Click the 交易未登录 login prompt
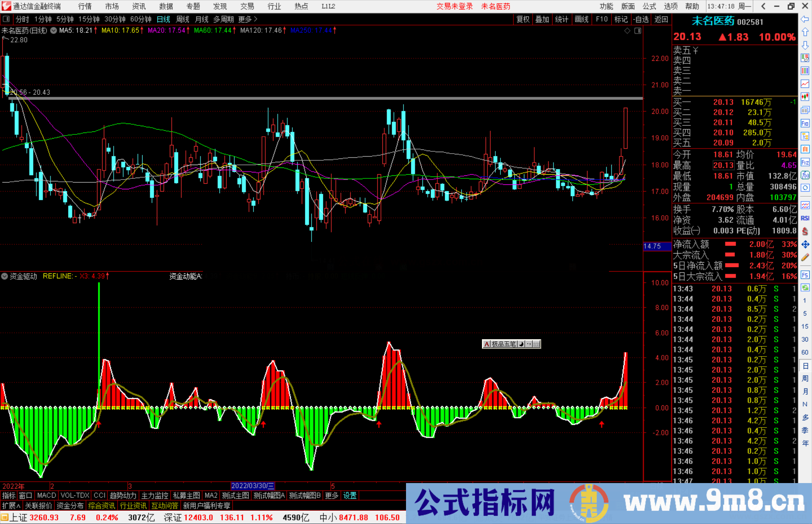The image size is (812, 524). (x=455, y=6)
